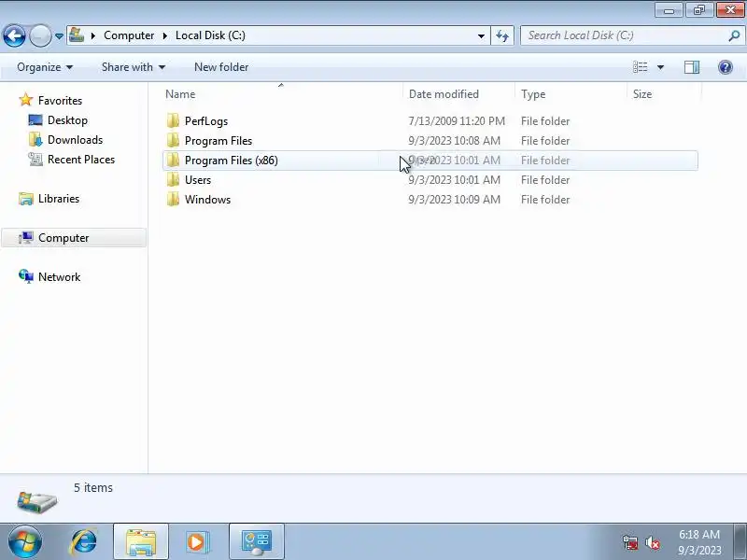Open Windows Help with the question icon

pos(726,67)
